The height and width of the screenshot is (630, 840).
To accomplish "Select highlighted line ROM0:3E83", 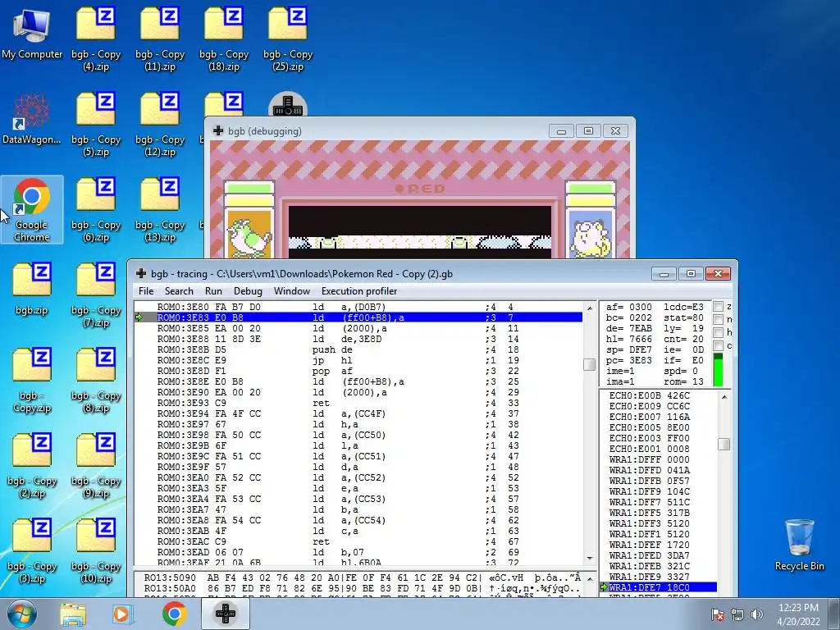I will pyautogui.click(x=358, y=317).
